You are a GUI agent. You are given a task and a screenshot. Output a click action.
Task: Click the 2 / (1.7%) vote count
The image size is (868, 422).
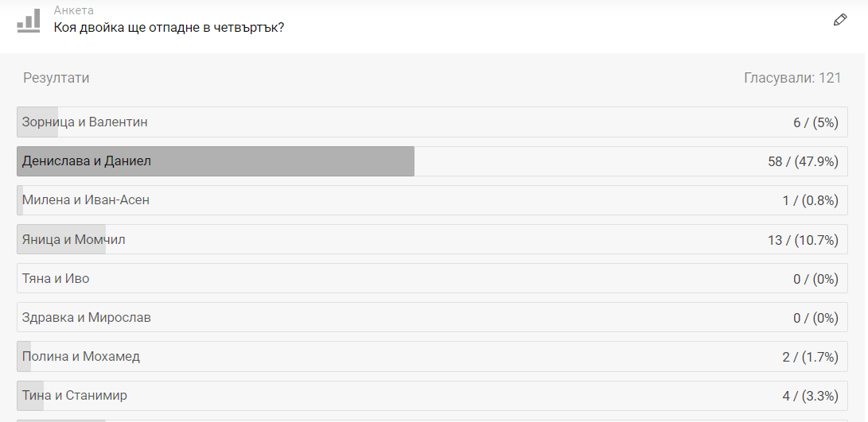point(810,357)
